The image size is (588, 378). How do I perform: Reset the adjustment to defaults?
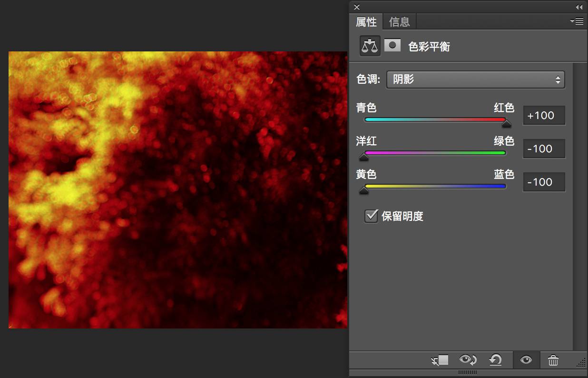pos(496,360)
